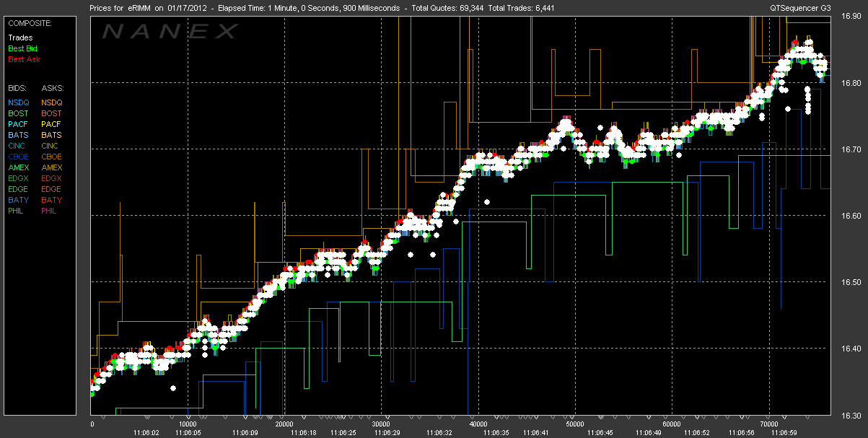Click the 11:06:25 time label
868x438 pixels.
(343, 433)
